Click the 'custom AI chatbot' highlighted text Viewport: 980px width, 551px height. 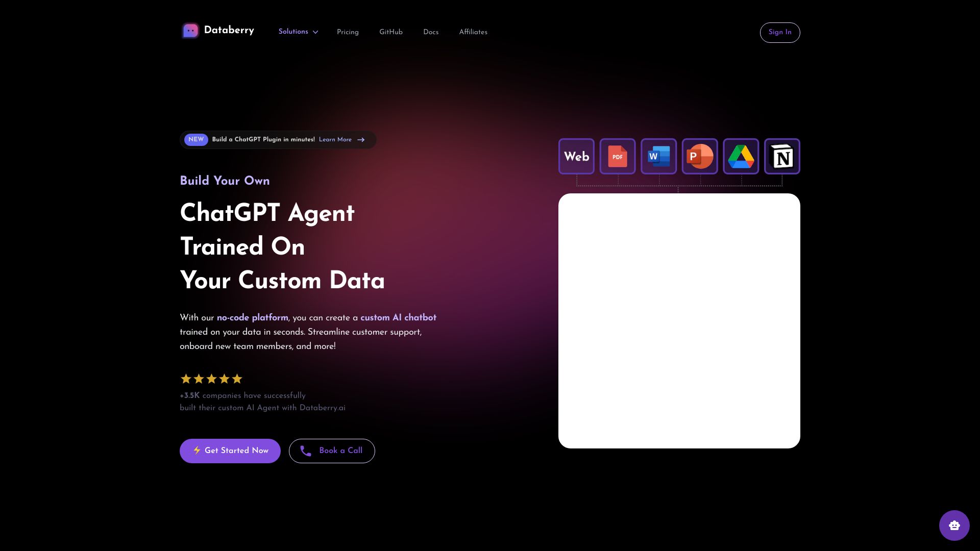click(398, 317)
